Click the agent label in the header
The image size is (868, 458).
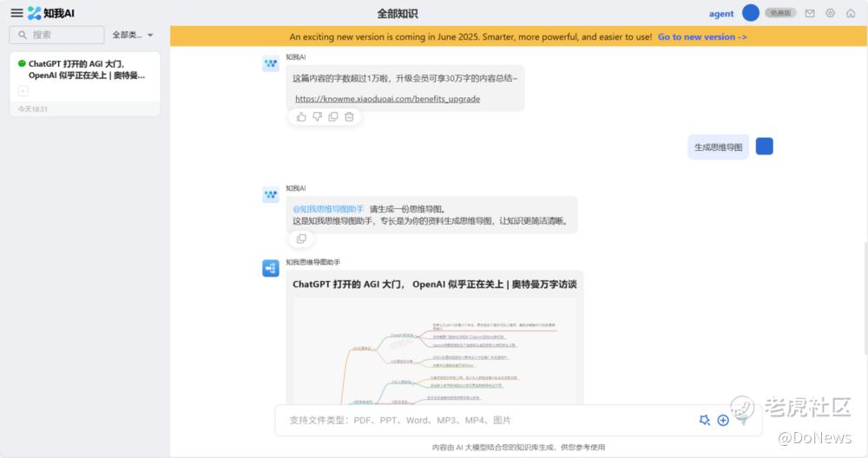pos(720,14)
